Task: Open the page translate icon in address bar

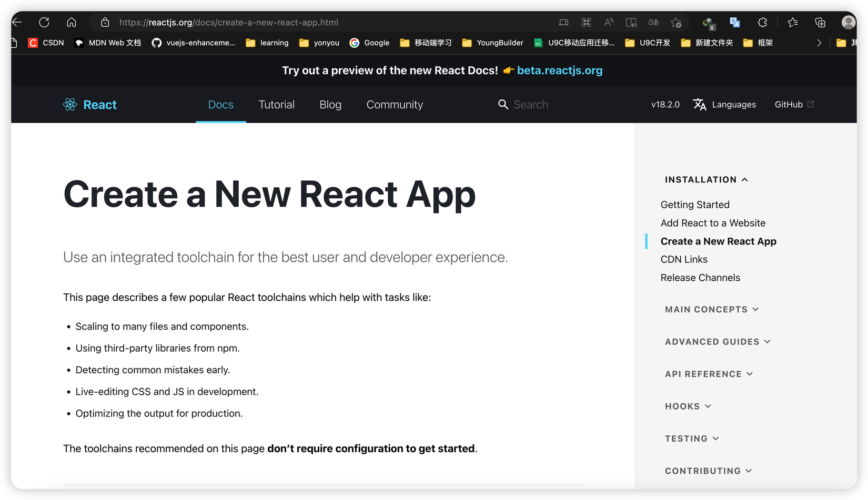Action: (653, 22)
